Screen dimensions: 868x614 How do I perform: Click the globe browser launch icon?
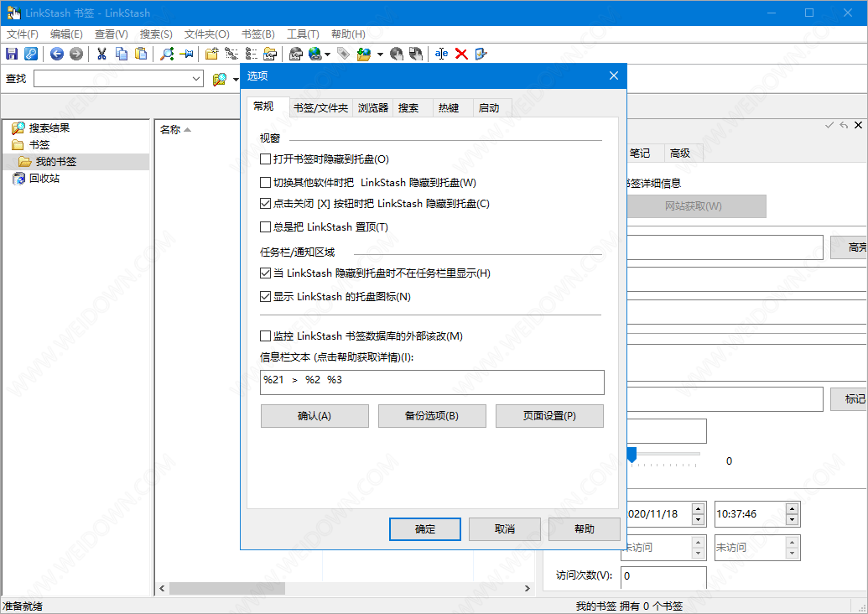(x=315, y=54)
